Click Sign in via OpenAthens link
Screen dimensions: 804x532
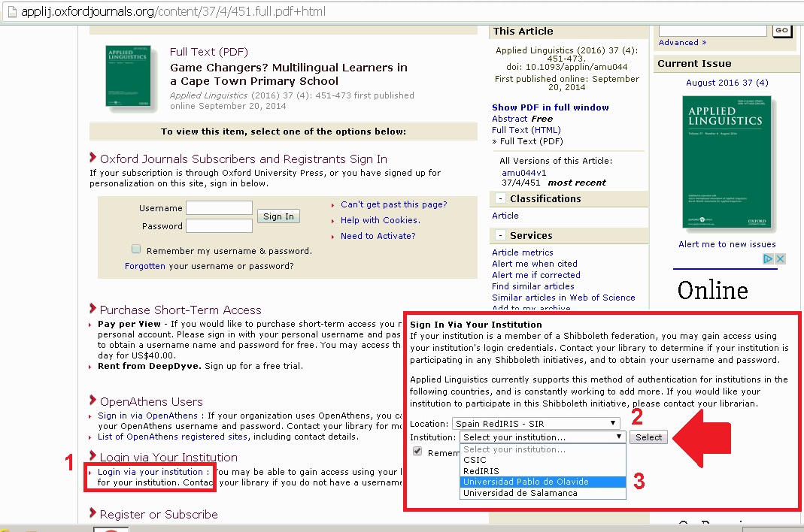point(147,416)
